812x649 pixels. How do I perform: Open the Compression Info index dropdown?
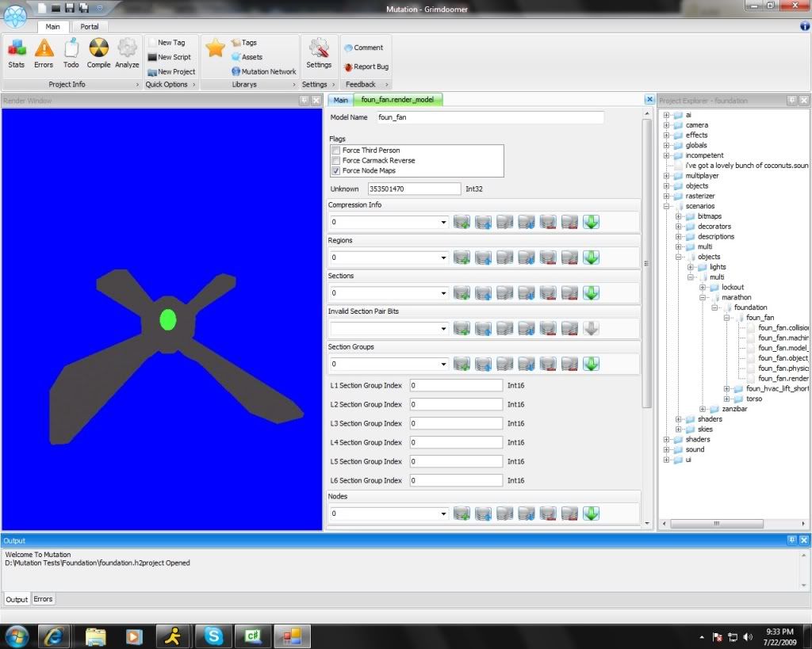coord(443,222)
